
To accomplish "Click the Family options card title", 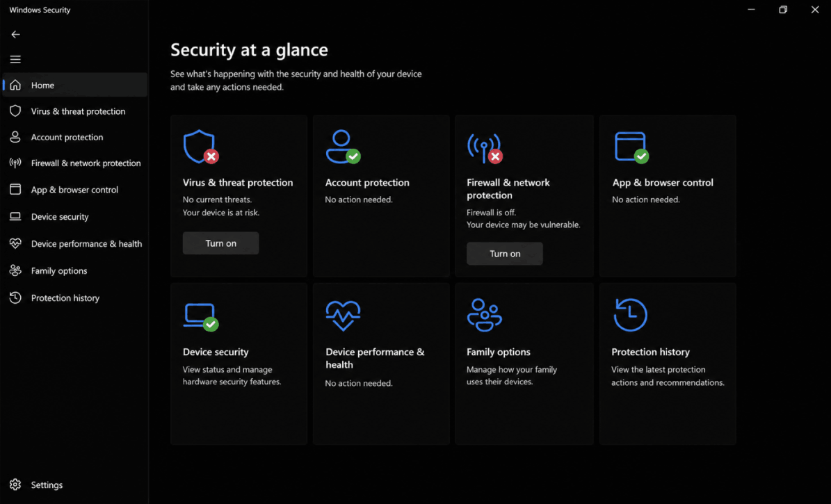I will [x=498, y=351].
